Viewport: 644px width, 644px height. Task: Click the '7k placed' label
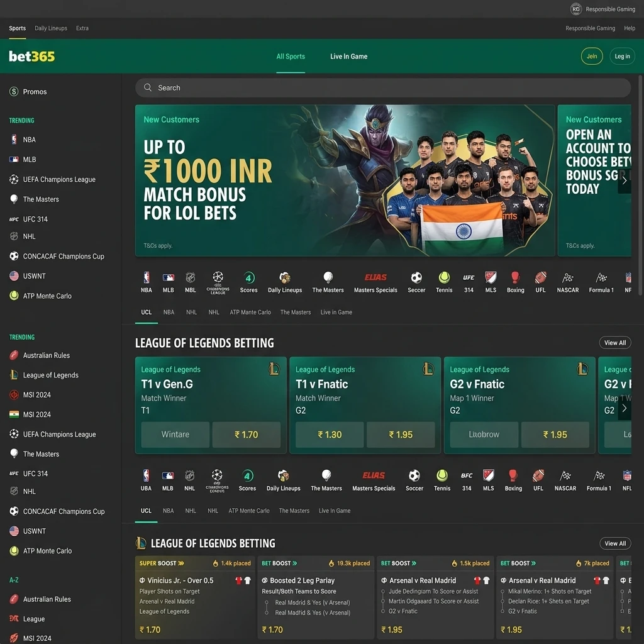[x=596, y=563]
